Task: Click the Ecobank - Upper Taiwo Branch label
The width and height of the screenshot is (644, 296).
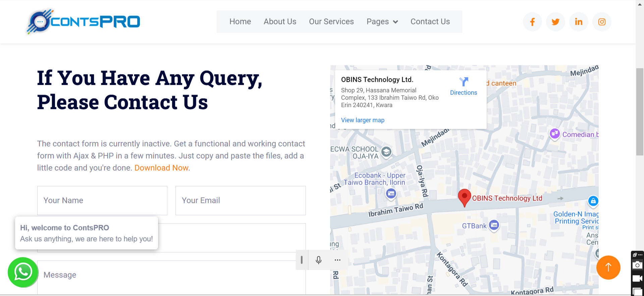Action: pos(375,179)
